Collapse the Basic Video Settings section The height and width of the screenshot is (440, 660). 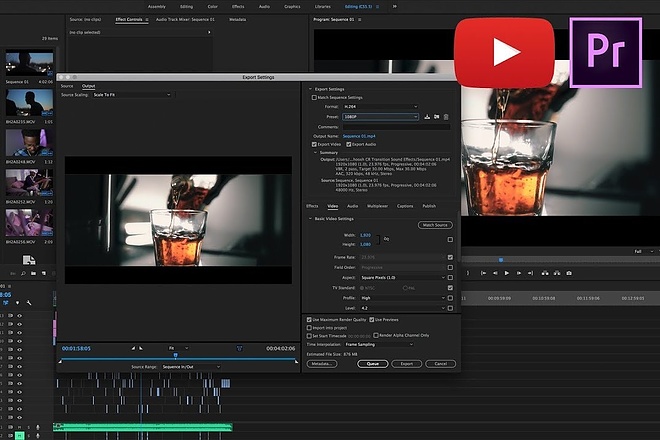point(311,219)
